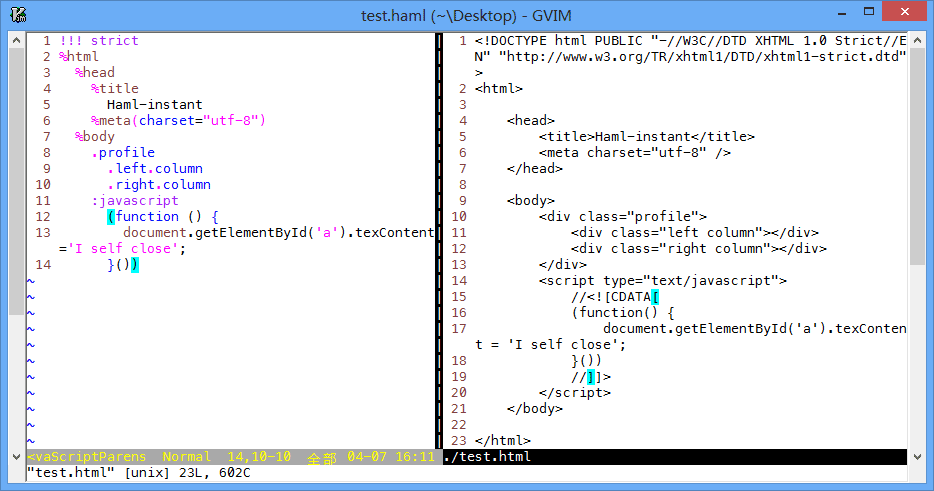
Task: Click '<body>' on right line 9
Action: [x=531, y=201]
